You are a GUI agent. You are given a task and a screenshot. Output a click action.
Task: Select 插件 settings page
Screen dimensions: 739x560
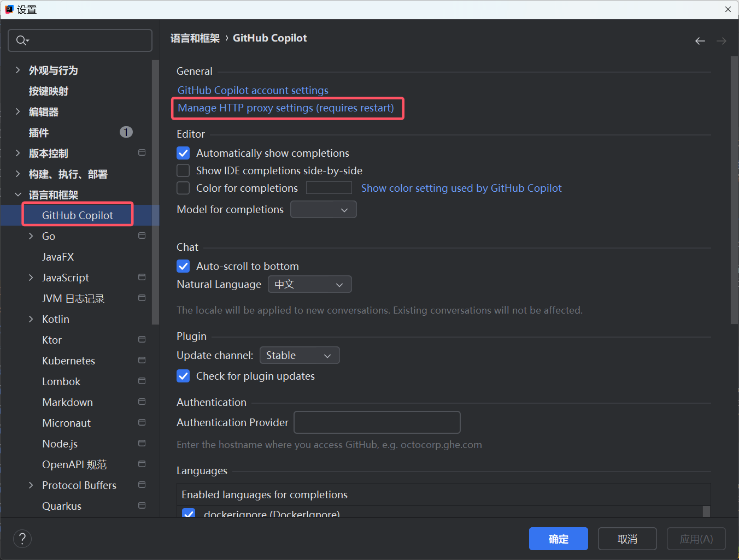click(39, 133)
